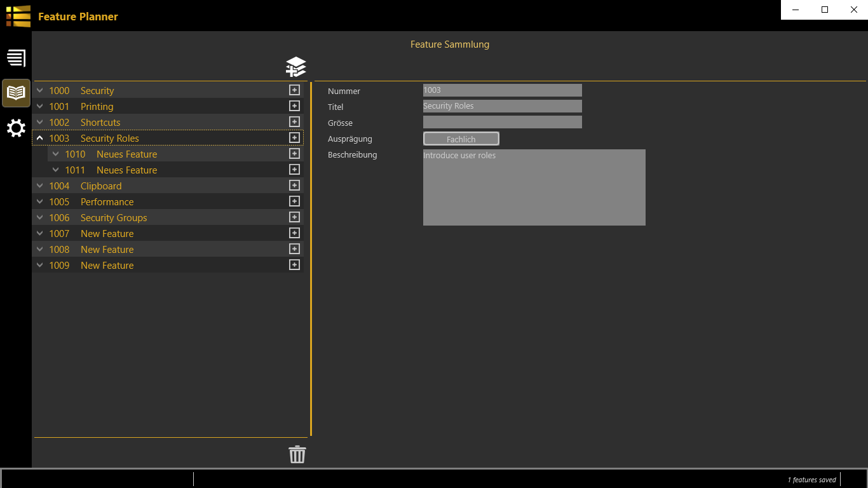Minimize the Feature Planner window
The image size is (868, 488).
[x=796, y=10]
